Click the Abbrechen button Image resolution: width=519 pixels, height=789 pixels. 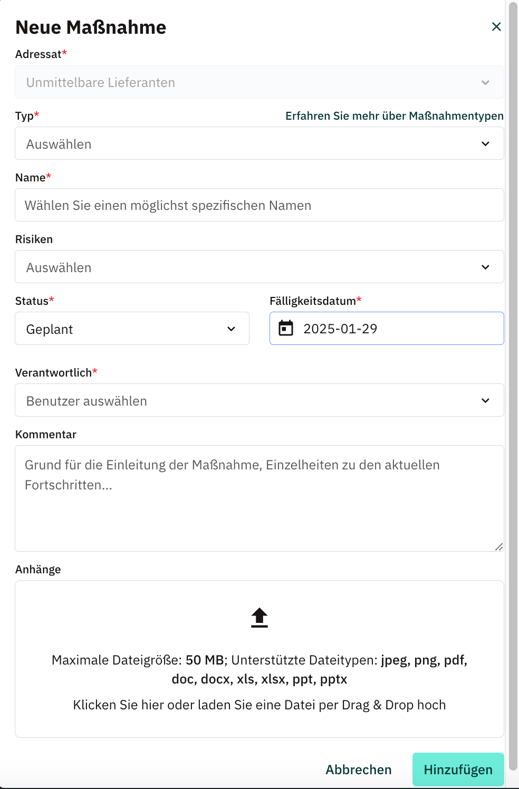358,769
